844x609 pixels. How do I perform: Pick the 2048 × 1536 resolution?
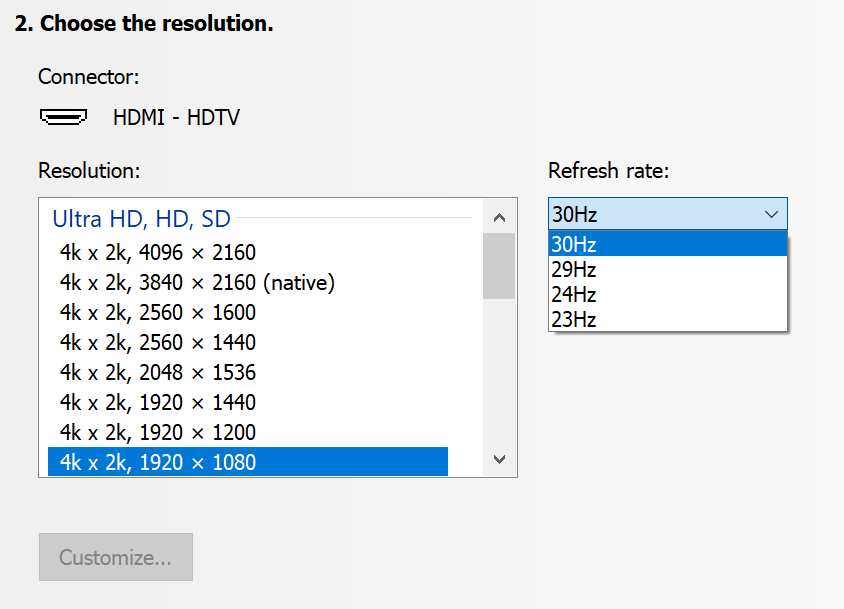point(248,372)
